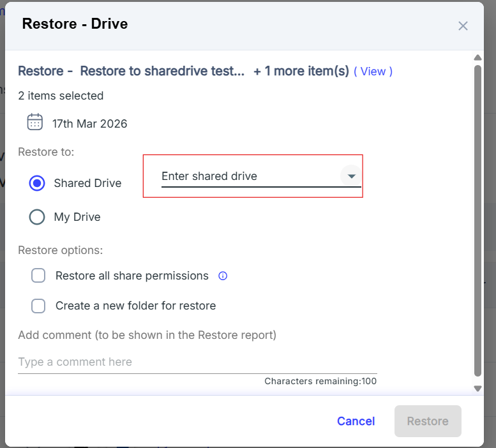Screen dimensions: 496x448
Task: Expand the shared drive dropdown arrow
Action: 350,176
